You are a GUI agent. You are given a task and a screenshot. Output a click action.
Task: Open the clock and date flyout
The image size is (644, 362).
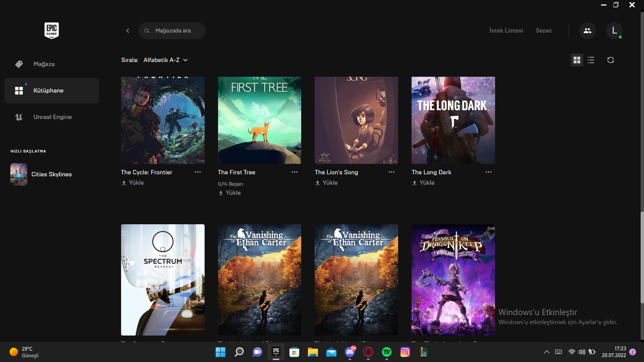coord(613,352)
